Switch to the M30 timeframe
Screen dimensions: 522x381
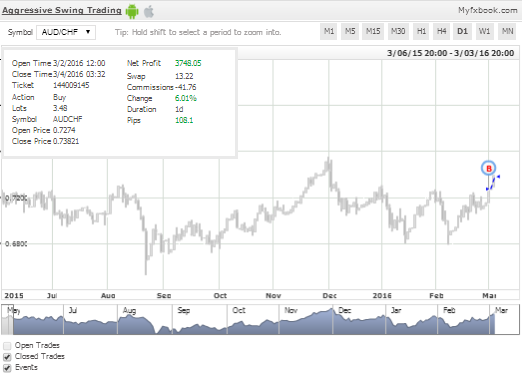[x=398, y=32]
